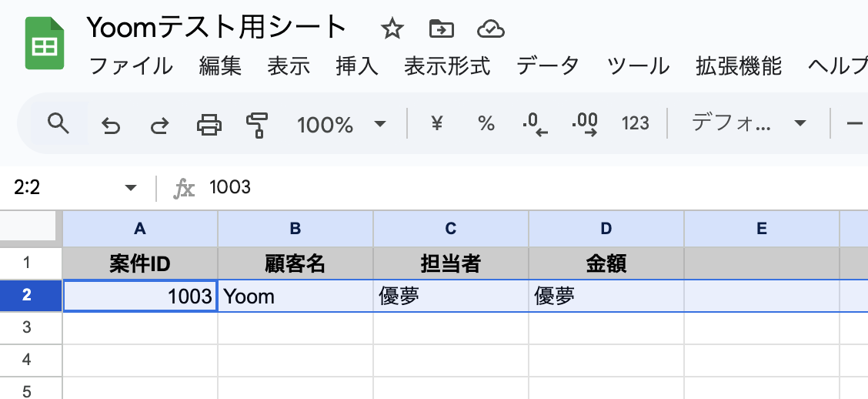Open Google Sheets home via logo
This screenshot has height=399, width=868.
tap(45, 45)
